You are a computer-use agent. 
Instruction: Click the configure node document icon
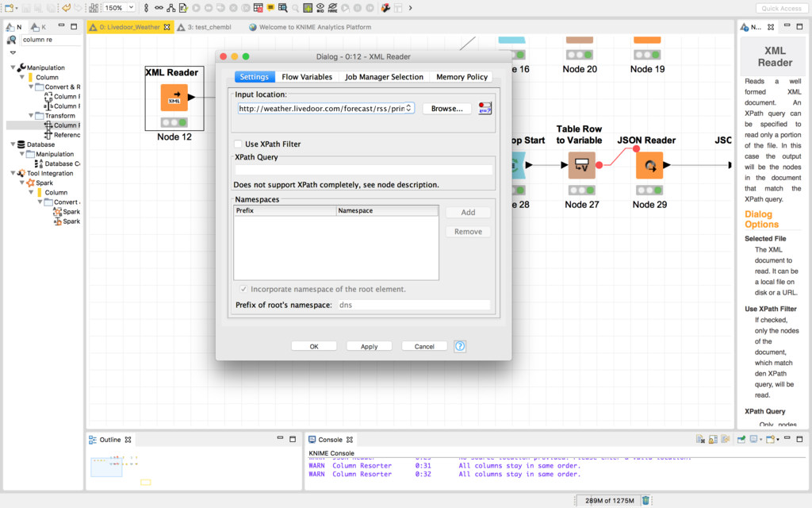click(x=183, y=8)
